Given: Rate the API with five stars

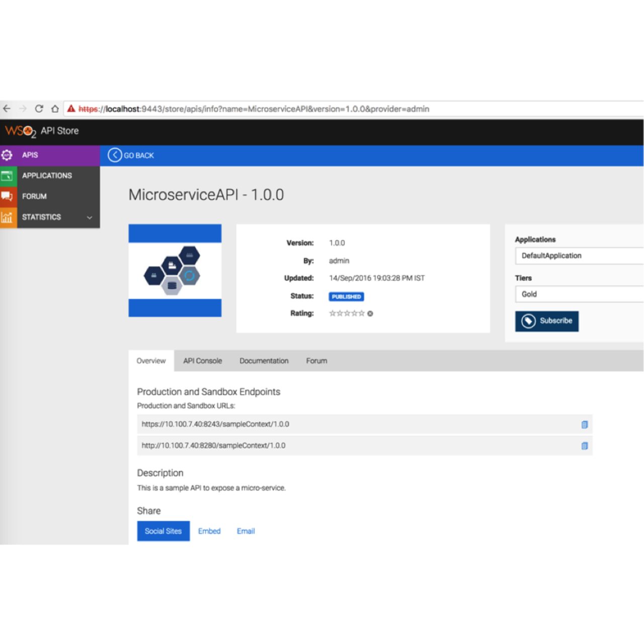Looking at the screenshot, I should click(x=361, y=313).
